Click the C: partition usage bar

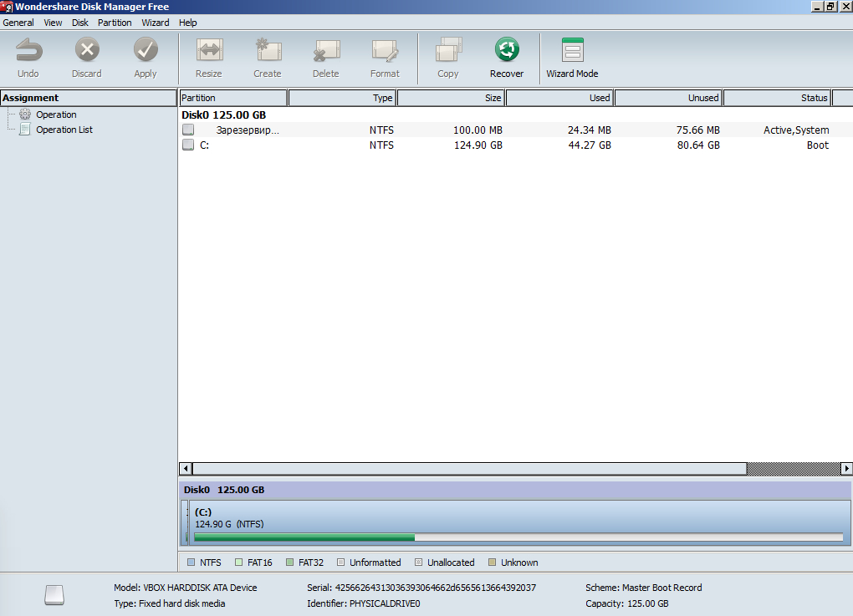point(518,537)
